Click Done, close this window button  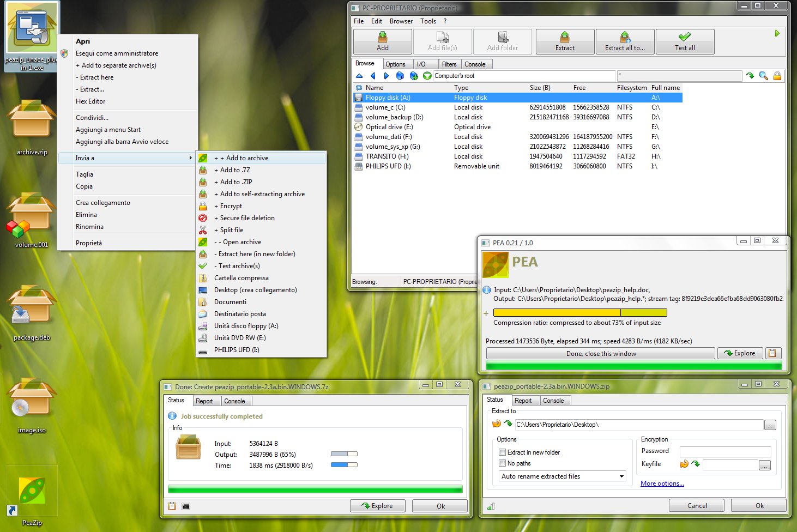click(601, 354)
